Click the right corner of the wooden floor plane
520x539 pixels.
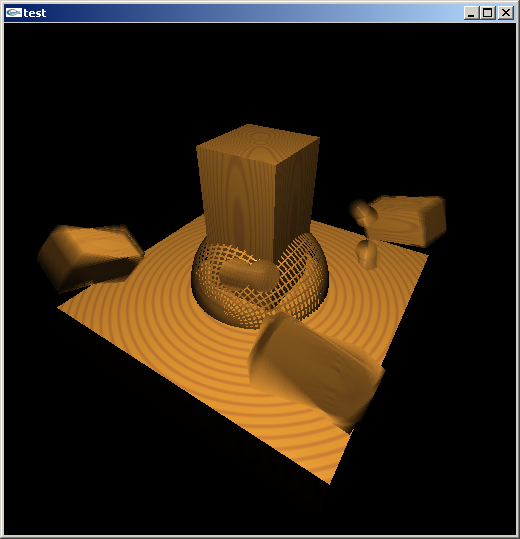pos(425,256)
